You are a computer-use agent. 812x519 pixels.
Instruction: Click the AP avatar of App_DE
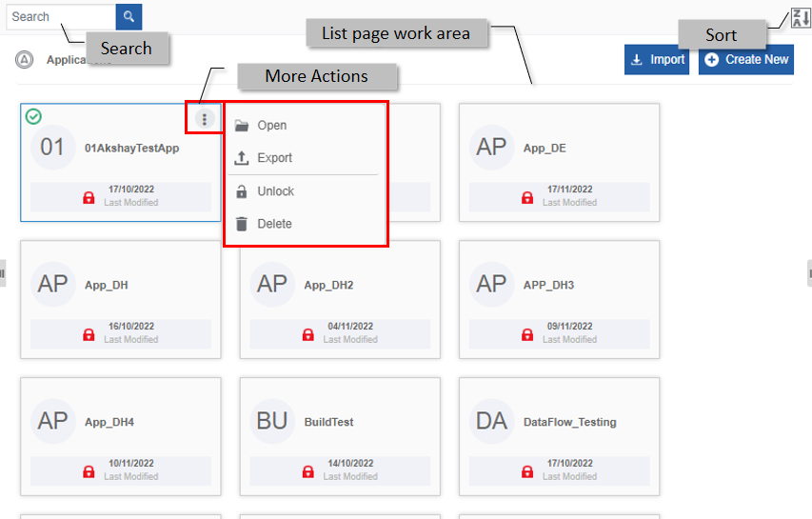tap(491, 147)
